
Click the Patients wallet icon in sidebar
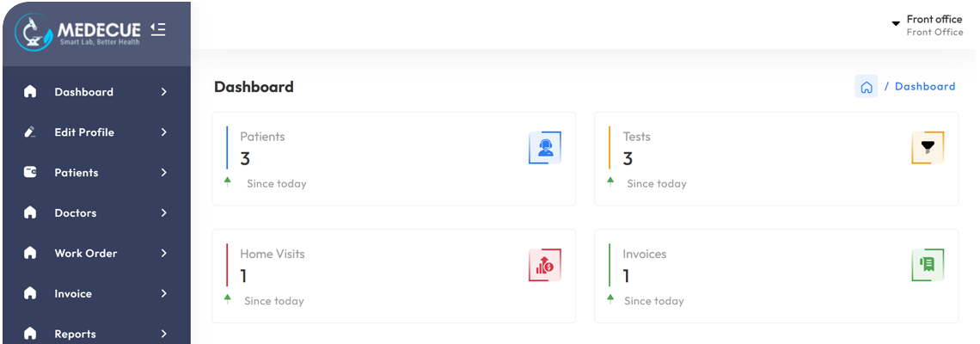(30, 173)
